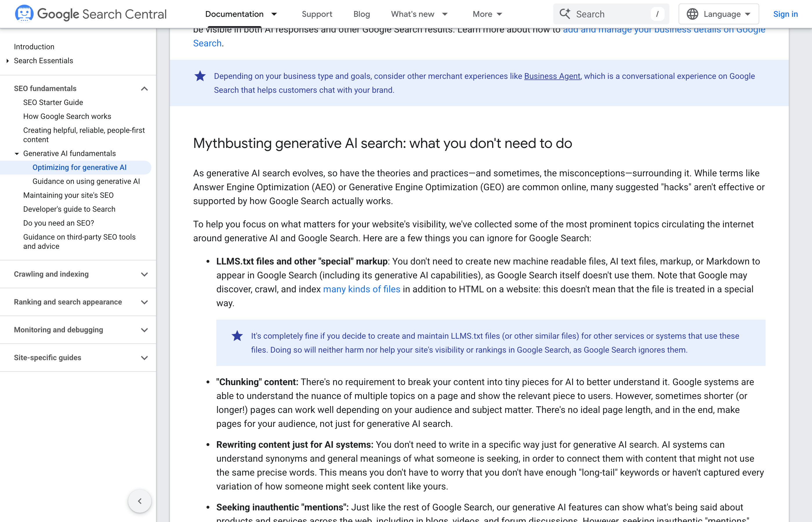The height and width of the screenshot is (522, 812).
Task: Open the Blog tab
Action: click(x=361, y=14)
